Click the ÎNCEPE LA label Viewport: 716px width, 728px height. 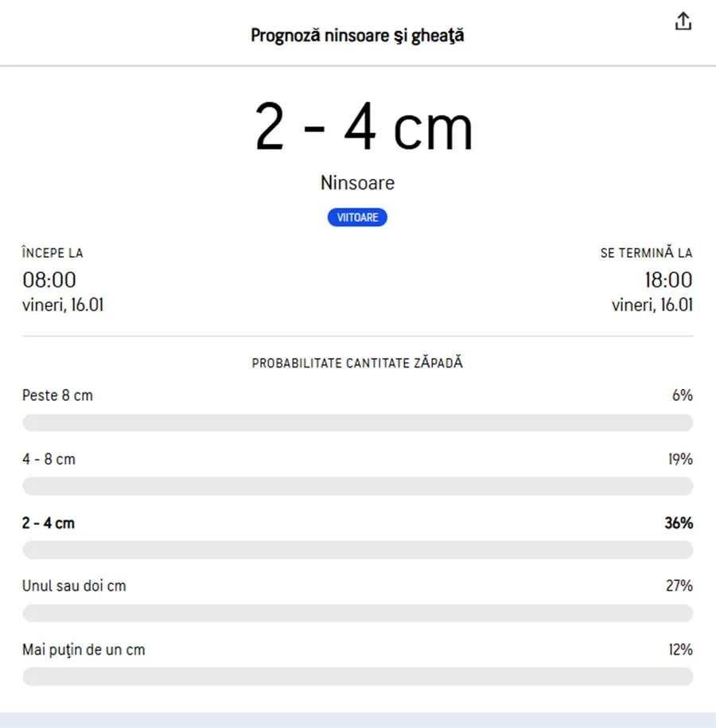pyautogui.click(x=53, y=253)
